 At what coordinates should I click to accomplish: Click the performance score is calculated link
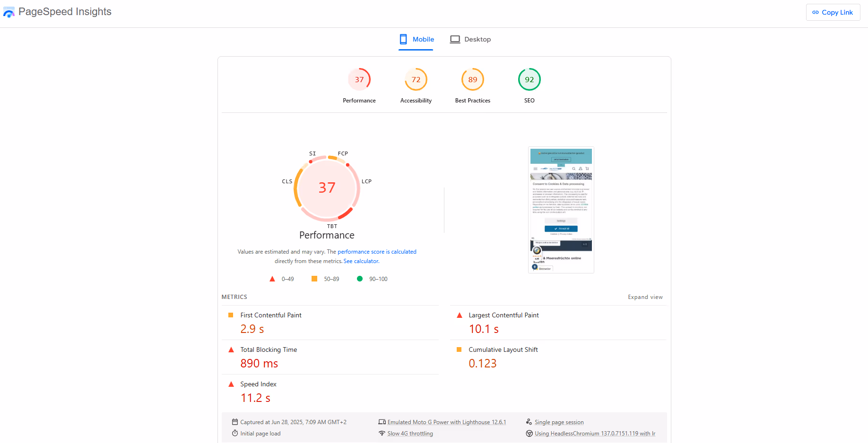377,251
